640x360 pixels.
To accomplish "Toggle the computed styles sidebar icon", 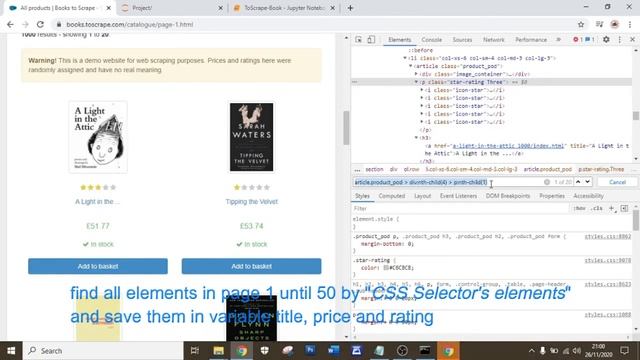I will pyautogui.click(x=624, y=209).
